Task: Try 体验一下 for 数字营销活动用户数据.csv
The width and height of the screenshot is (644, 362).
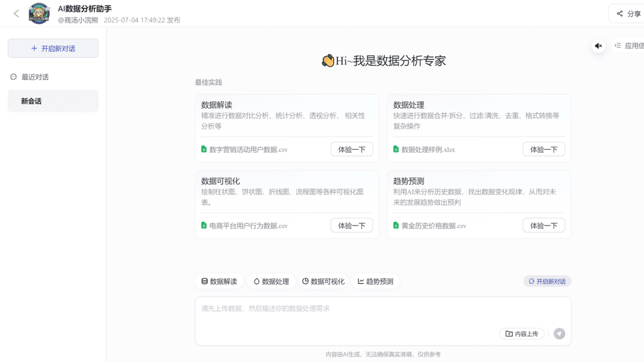Action: (x=352, y=150)
